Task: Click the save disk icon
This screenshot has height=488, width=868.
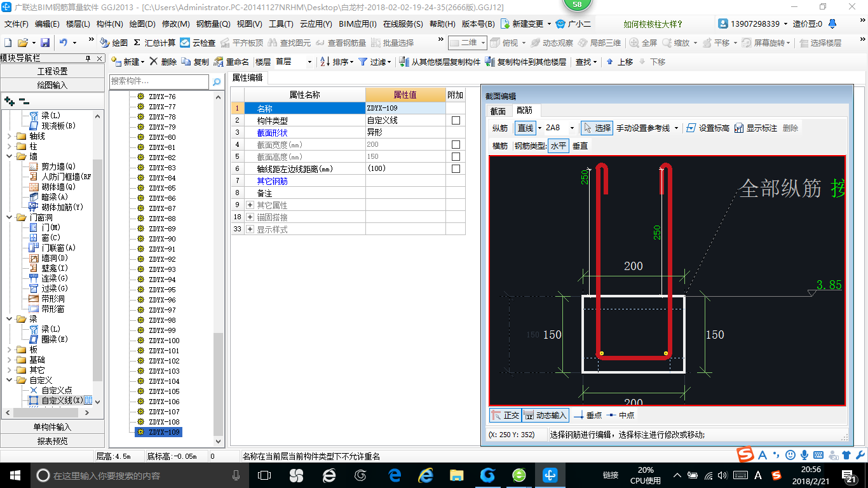Action: pos(45,43)
